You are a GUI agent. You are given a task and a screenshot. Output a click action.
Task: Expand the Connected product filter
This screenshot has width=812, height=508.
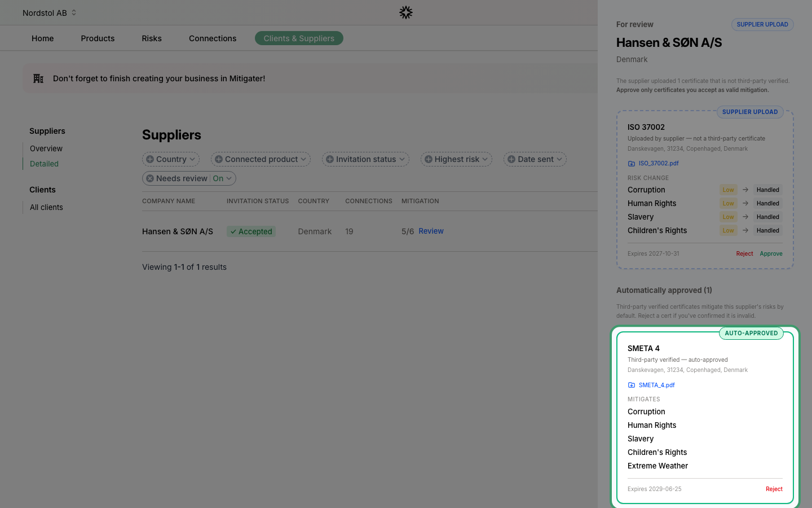[261, 159]
